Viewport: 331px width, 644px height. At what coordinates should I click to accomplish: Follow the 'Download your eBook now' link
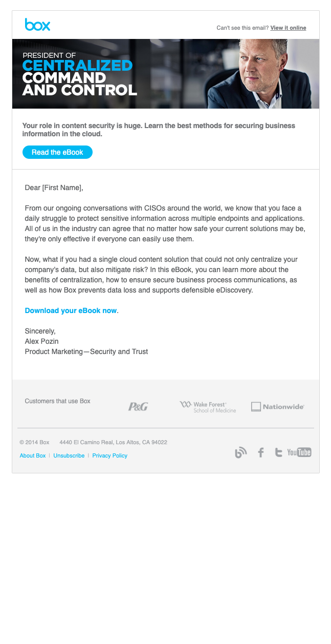click(x=71, y=310)
